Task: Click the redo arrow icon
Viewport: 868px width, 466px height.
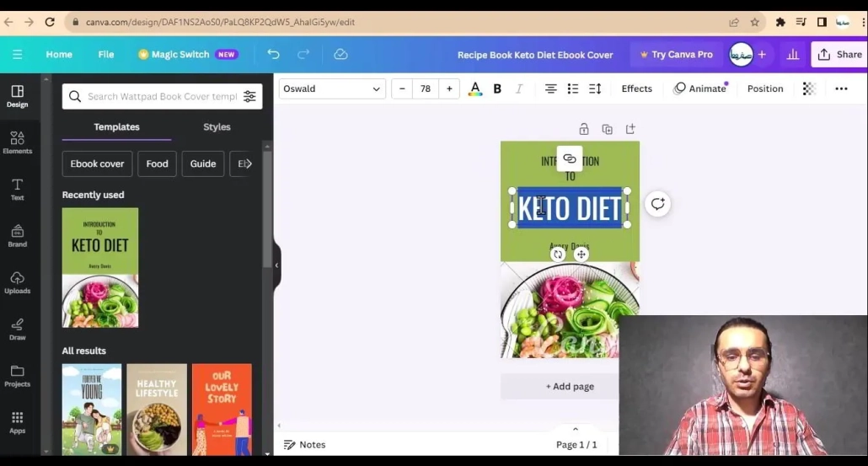Action: tap(303, 54)
